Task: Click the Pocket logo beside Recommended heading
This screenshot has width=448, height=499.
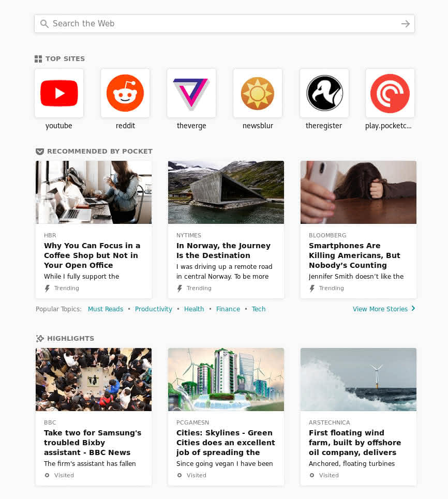Action: (40, 152)
